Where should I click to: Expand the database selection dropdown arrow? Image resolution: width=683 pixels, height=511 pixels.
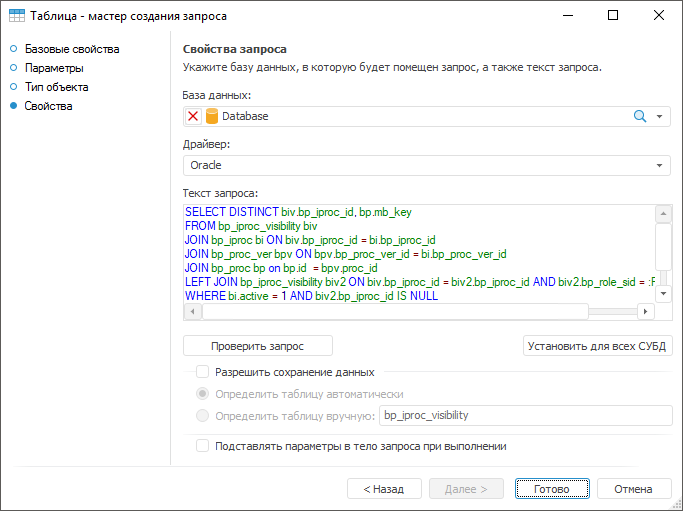660,116
